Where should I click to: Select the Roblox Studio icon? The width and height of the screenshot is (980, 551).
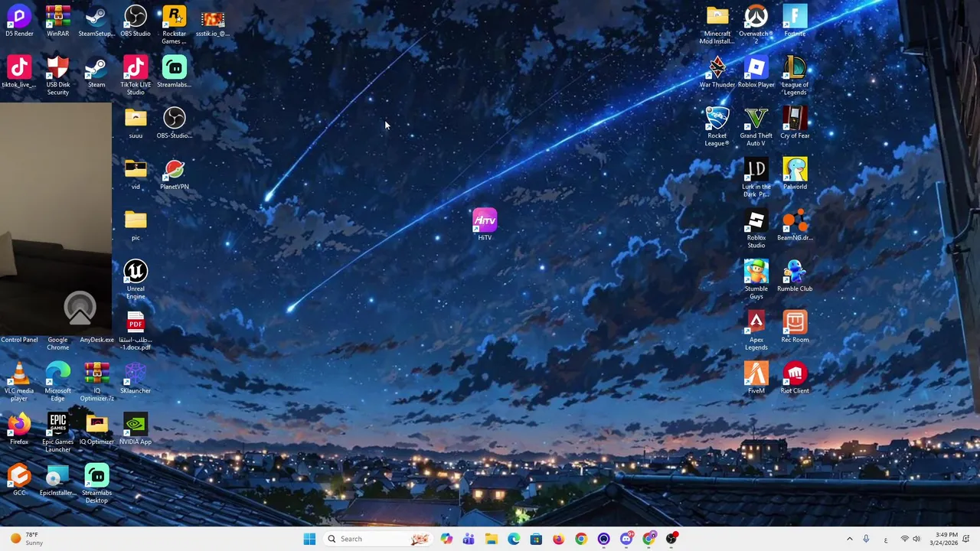point(756,229)
